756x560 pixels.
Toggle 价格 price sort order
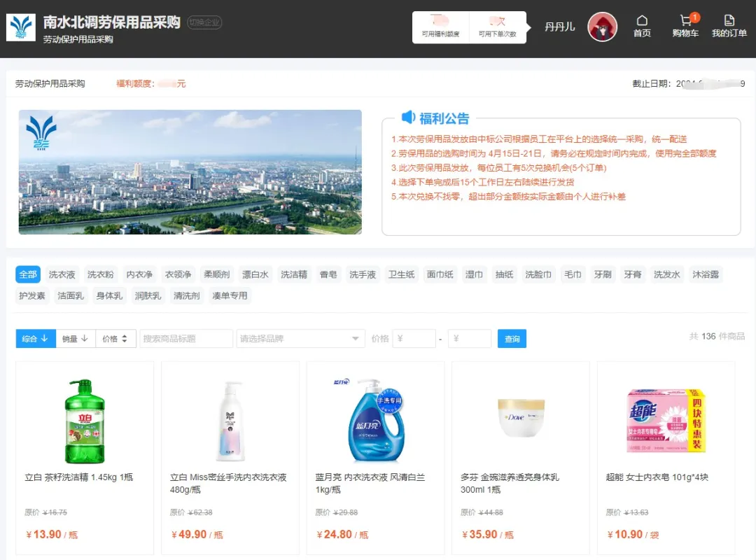pyautogui.click(x=115, y=339)
